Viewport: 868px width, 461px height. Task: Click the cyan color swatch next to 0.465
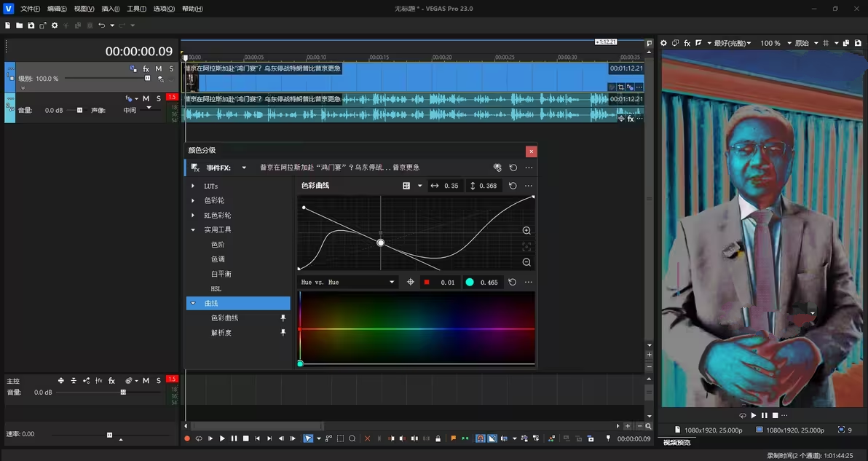[x=470, y=283]
